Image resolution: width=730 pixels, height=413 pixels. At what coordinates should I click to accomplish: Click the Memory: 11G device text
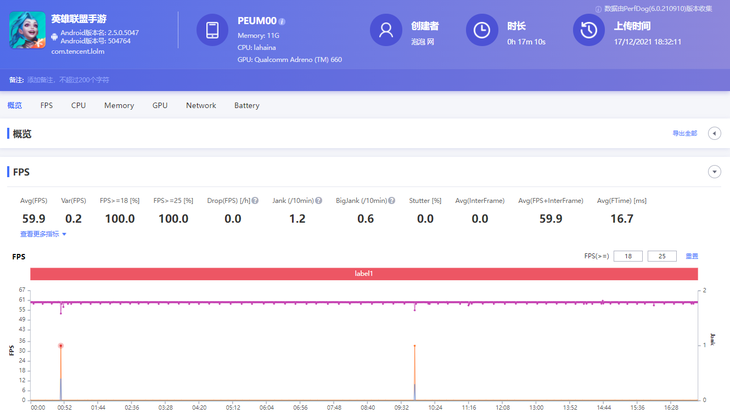coord(258,35)
